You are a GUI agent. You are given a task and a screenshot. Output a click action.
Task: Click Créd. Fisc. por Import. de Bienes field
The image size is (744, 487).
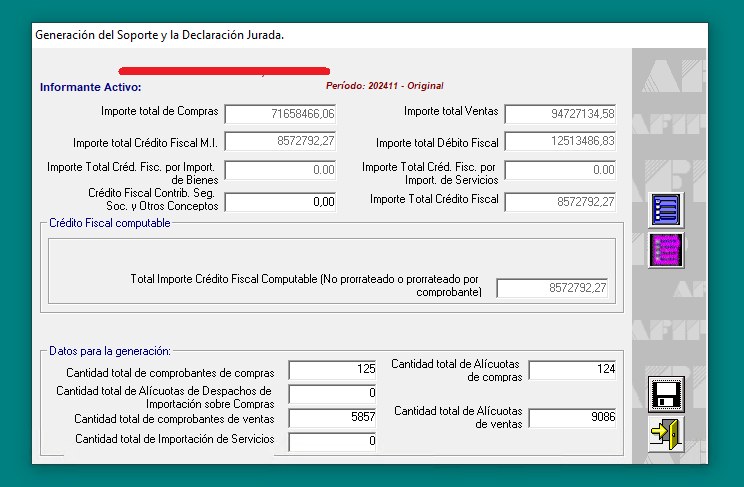click(x=280, y=170)
